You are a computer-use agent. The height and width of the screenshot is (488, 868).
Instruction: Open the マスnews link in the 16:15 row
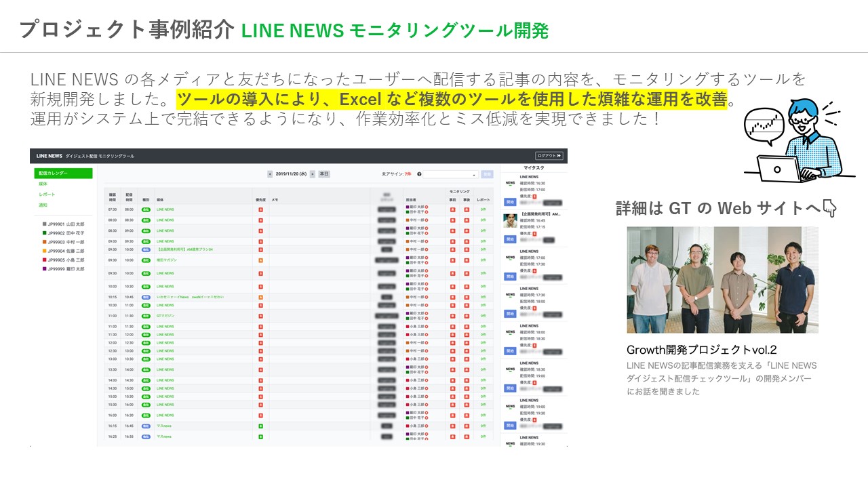tap(163, 426)
